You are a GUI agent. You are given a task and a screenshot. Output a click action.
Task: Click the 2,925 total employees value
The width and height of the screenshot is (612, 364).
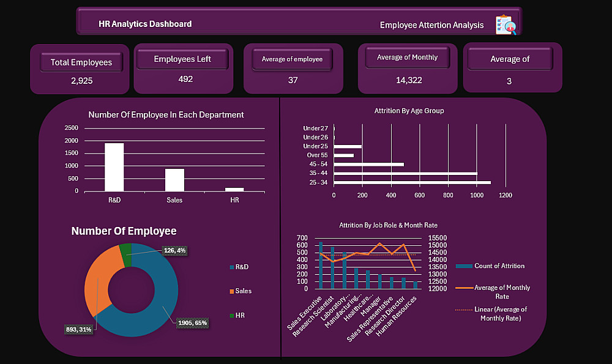pos(81,81)
